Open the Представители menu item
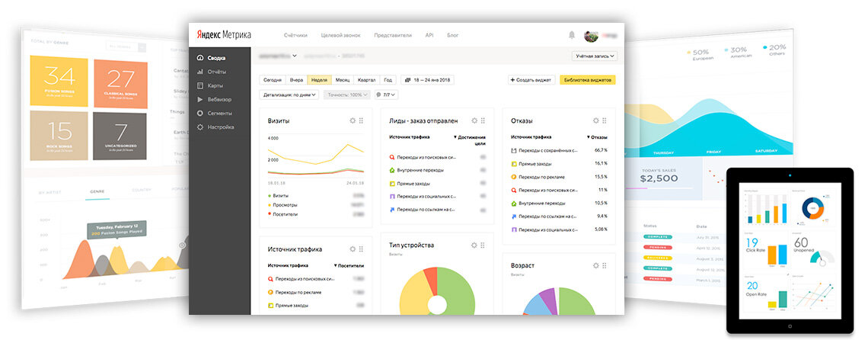Image resolution: width=868 pixels, height=340 pixels. [x=392, y=35]
